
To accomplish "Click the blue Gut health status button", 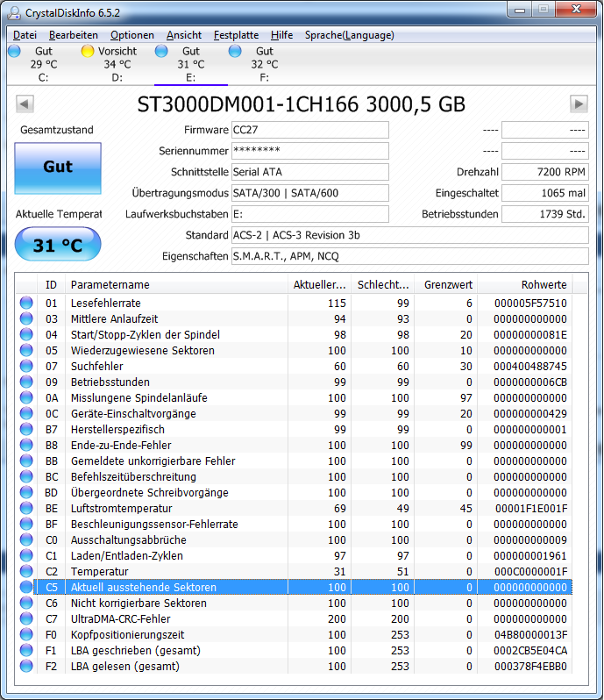I will (x=58, y=168).
